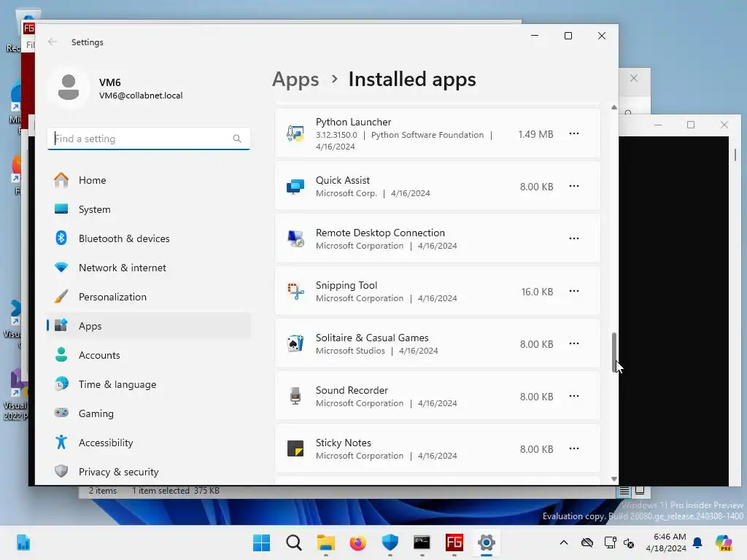This screenshot has height=560, width=747.
Task: Switch to the Command Prompt taskbar icon
Action: [422, 542]
